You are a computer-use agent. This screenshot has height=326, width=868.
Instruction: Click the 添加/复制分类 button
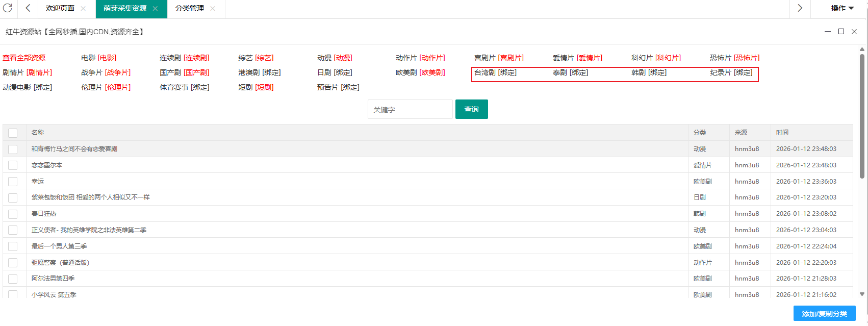tap(824, 314)
